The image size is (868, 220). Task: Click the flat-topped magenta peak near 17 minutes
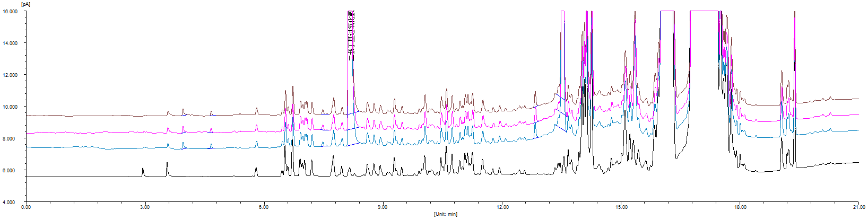704,11
